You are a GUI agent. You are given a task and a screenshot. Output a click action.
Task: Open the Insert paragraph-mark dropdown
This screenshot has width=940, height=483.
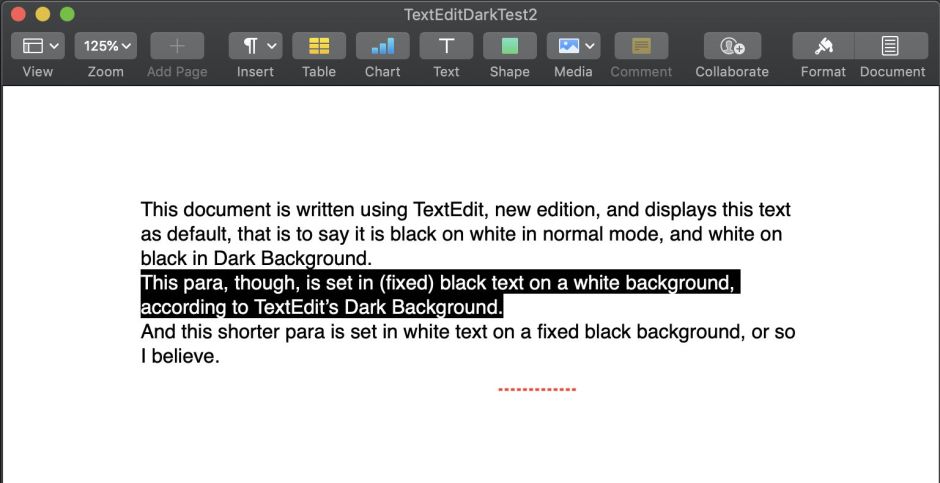tap(255, 46)
